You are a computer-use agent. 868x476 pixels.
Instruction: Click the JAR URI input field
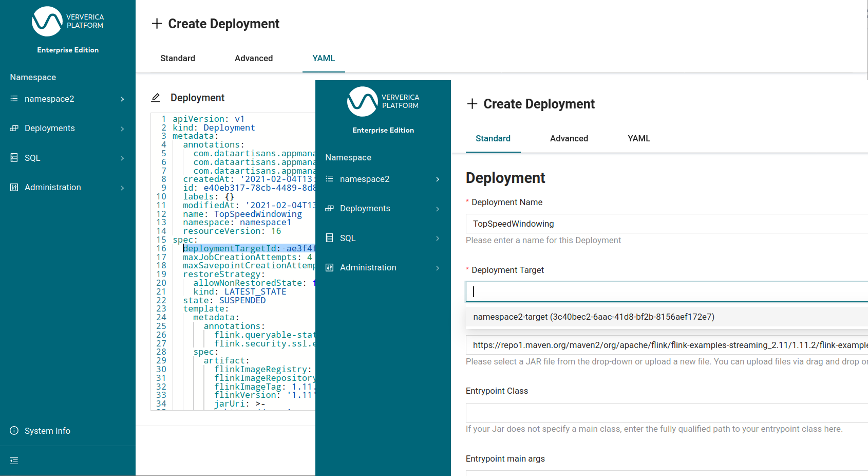(x=667, y=345)
